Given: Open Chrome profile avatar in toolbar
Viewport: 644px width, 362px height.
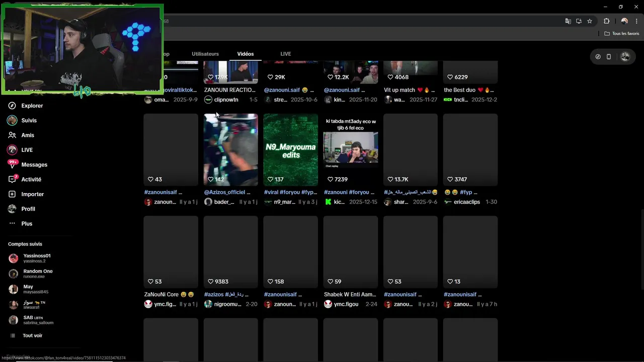Looking at the screenshot, I should coord(624,21).
